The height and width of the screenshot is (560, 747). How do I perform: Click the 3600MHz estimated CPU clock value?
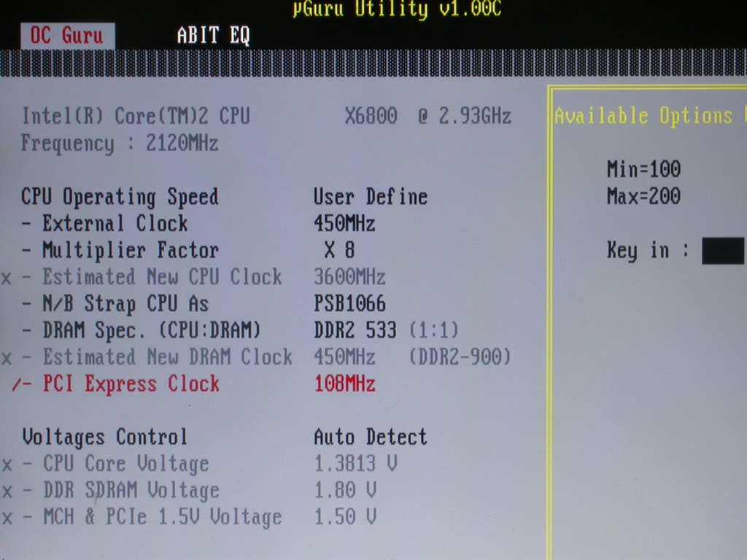(349, 276)
